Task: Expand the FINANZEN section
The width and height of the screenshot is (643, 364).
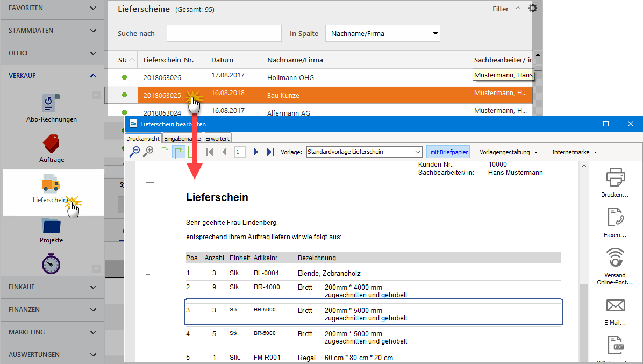Action: coord(52,310)
